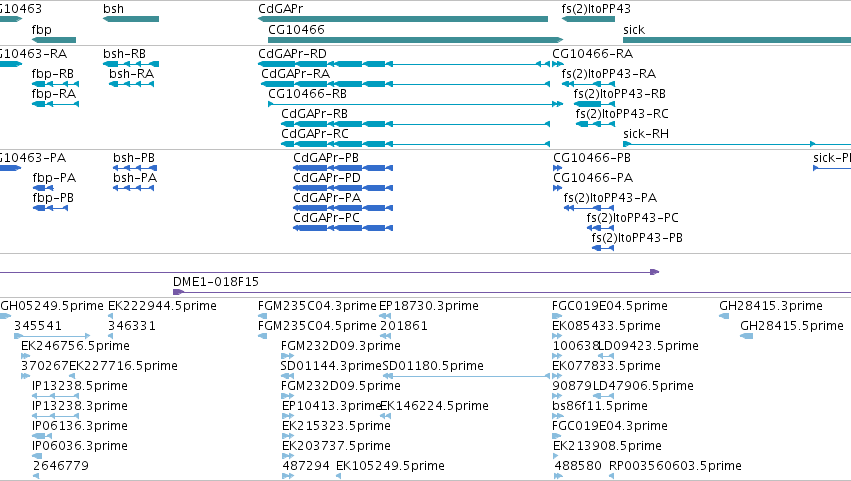The height and width of the screenshot is (481, 851).
Task: Select the bsh gene arrow
Action: pyautogui.click(x=131, y=19)
